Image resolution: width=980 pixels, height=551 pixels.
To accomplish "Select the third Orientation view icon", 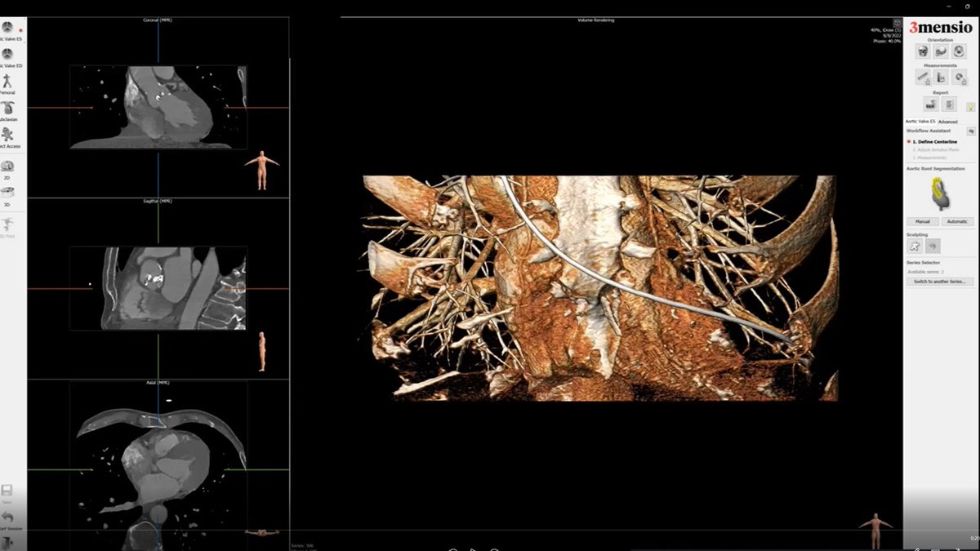I will point(959,51).
